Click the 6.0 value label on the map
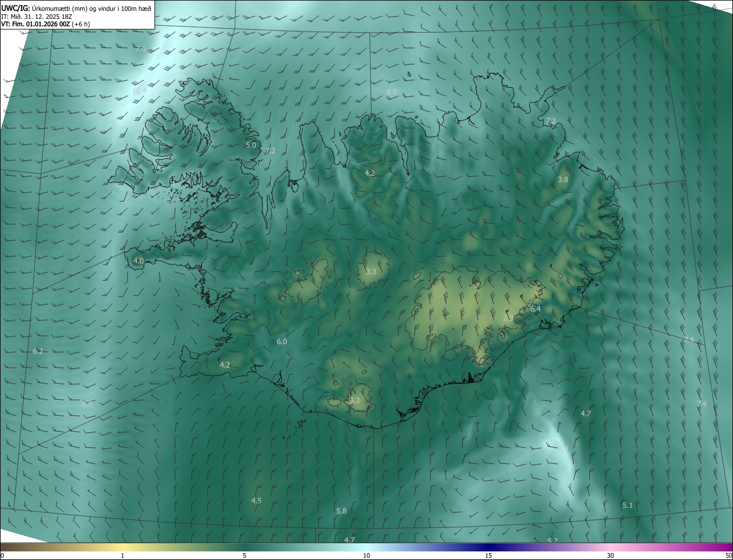The height and width of the screenshot is (560, 733). click(x=282, y=341)
